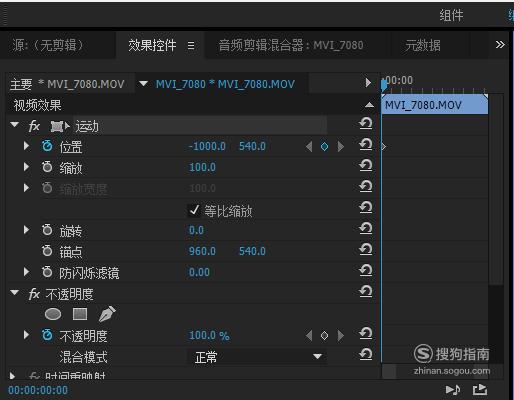Select the rectangle mask tool under 不透明度
The width and height of the screenshot is (514, 400).
pos(80,314)
